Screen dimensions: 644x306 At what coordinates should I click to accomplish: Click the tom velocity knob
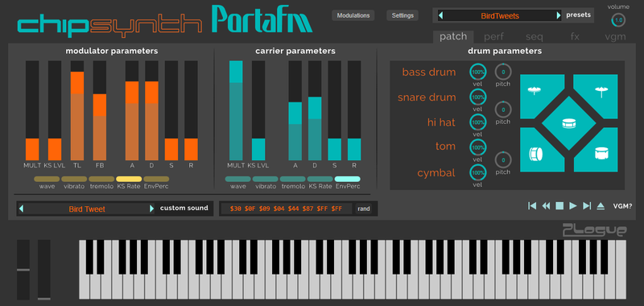pyautogui.click(x=477, y=147)
